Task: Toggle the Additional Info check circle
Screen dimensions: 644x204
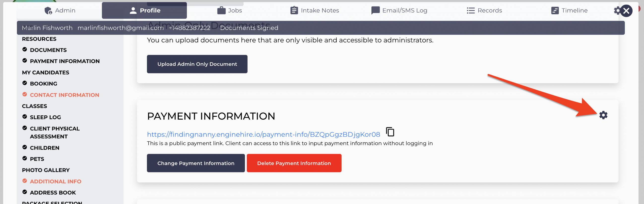Action: pyautogui.click(x=25, y=181)
